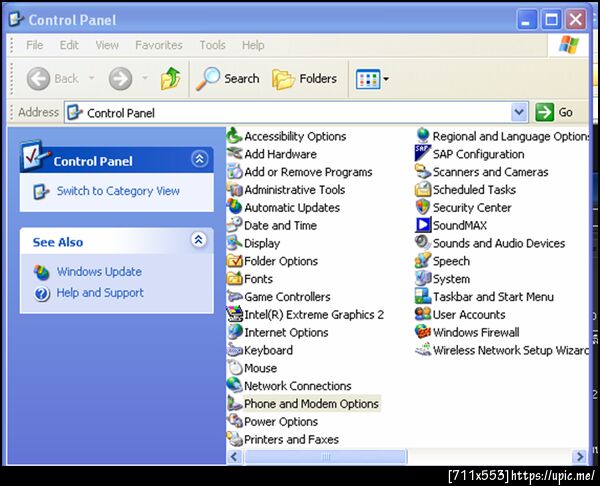
Task: Expand the Back button history arrow
Action: click(x=91, y=78)
